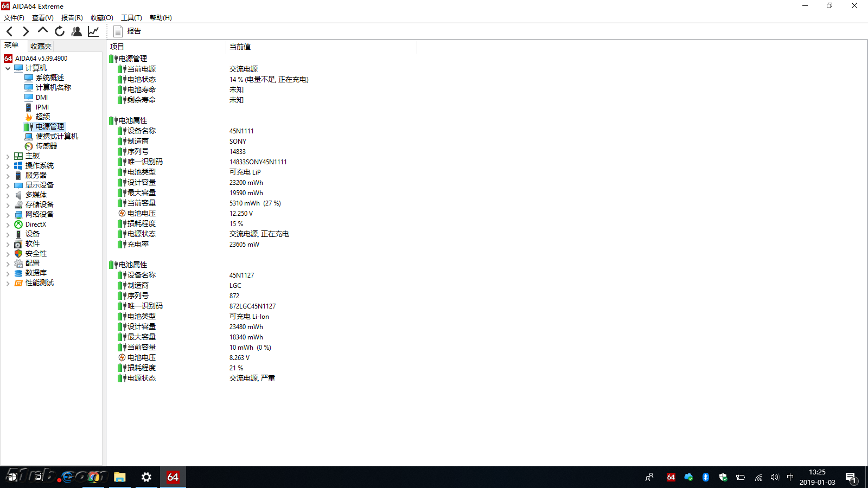
Task: Click the battery icon in system tray
Action: 740,478
